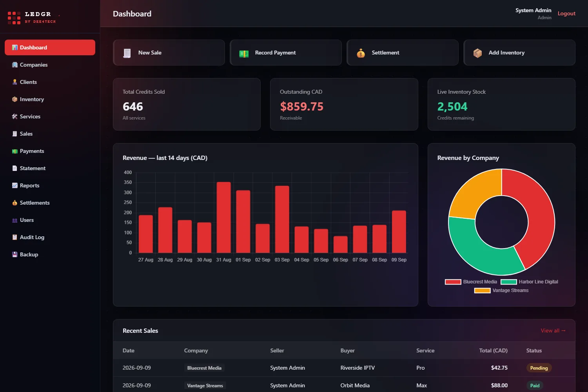Click the Inventory box icon in sidebar
588x392 pixels.
click(x=15, y=99)
